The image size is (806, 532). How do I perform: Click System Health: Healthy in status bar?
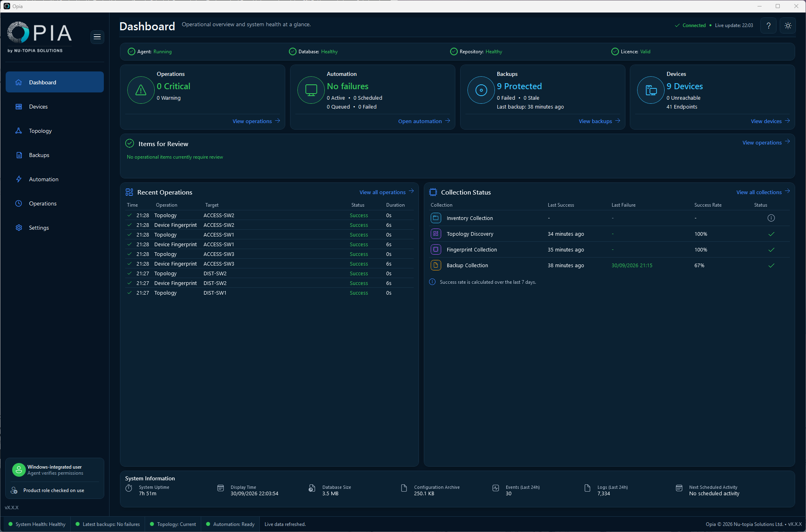pyautogui.click(x=37, y=524)
